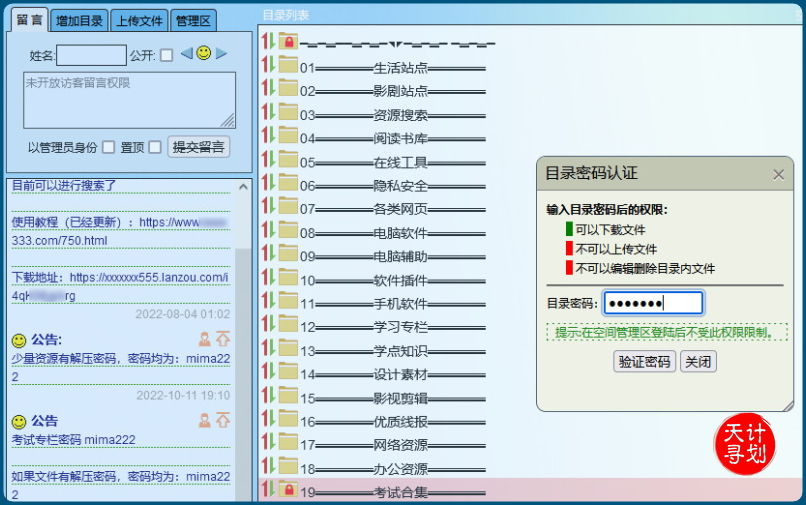Click text 可以下载文件 in dialog

(610, 229)
